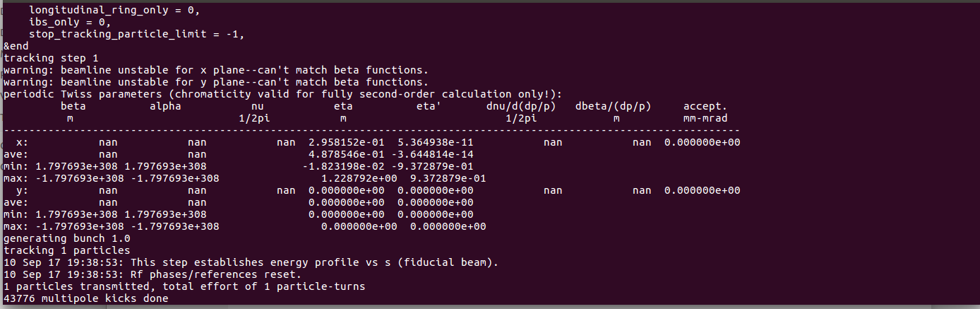The height and width of the screenshot is (309, 980).
Task: Click the y plane unstable warning
Action: pos(215,82)
